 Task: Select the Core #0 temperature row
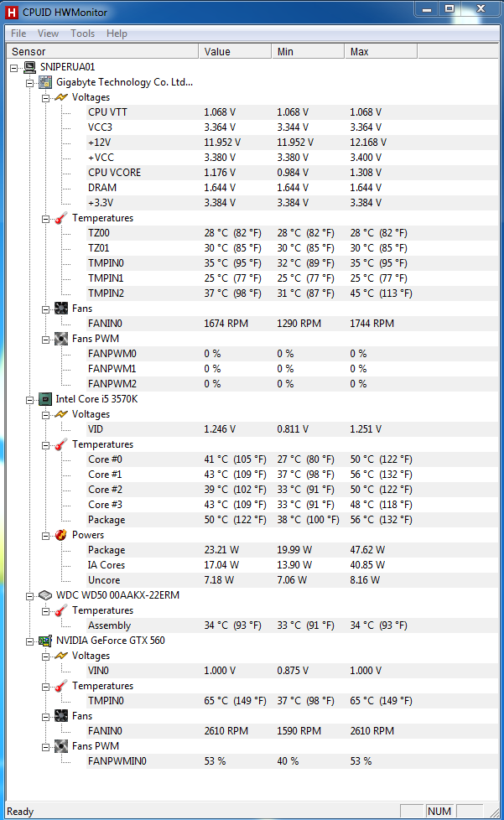[292, 459]
